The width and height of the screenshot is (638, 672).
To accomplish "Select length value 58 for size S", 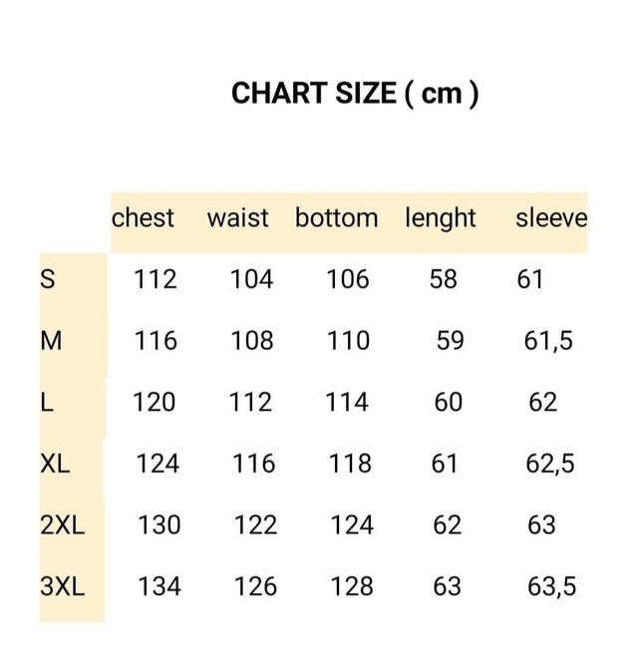I will [x=444, y=279].
